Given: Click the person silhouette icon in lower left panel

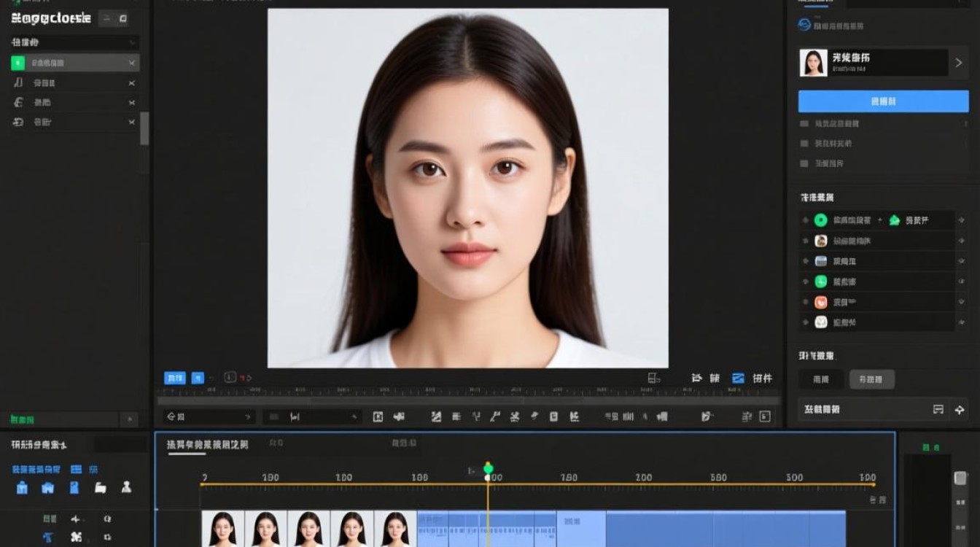Looking at the screenshot, I should [126, 487].
